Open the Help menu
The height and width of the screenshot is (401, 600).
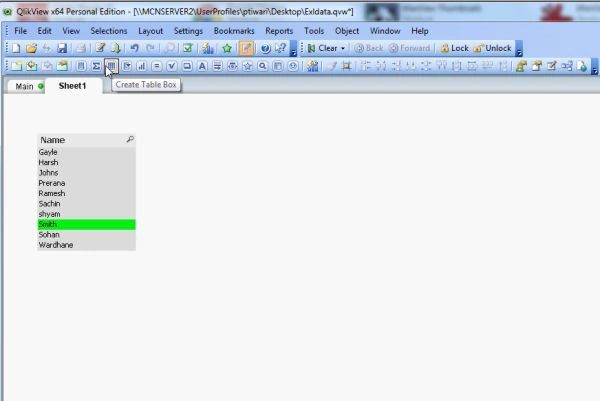(x=420, y=31)
